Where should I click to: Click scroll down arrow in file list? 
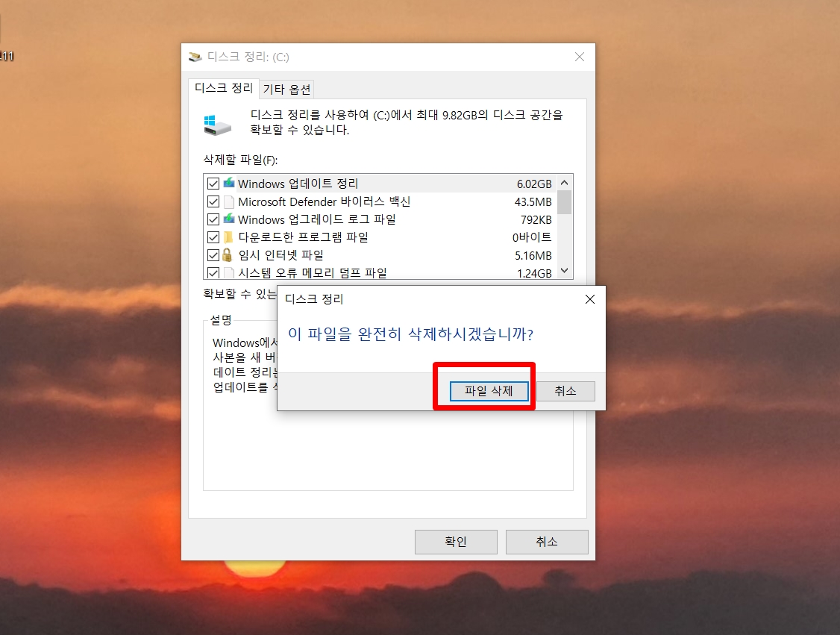tap(564, 271)
